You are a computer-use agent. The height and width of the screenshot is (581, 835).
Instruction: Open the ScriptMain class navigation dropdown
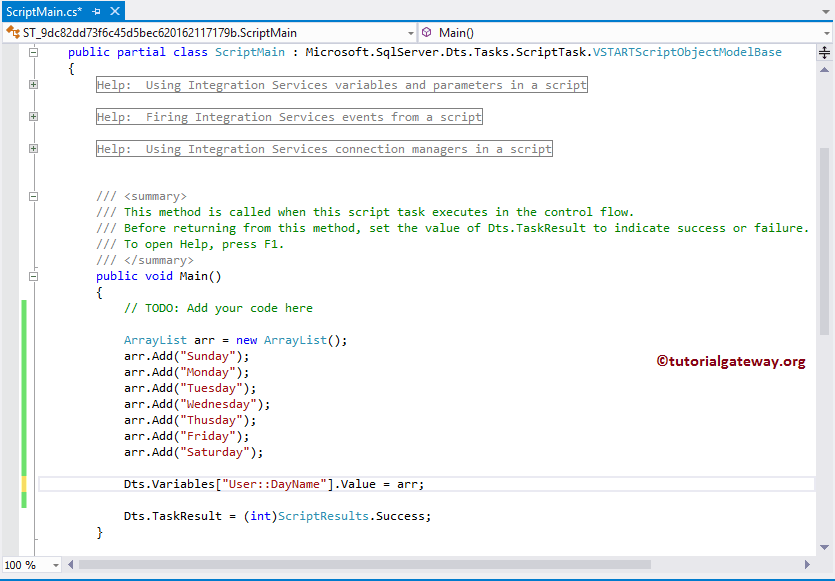coord(410,32)
